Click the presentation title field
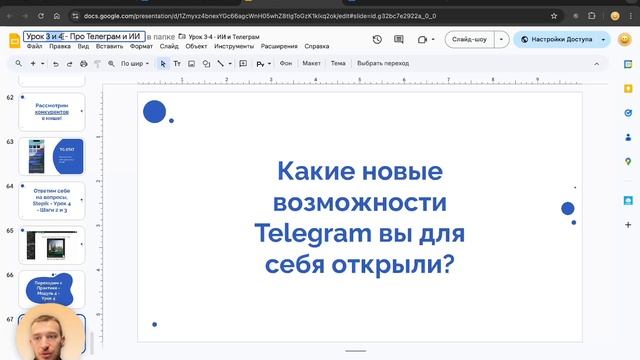Viewport: 640px width, 360px height. coord(84,36)
